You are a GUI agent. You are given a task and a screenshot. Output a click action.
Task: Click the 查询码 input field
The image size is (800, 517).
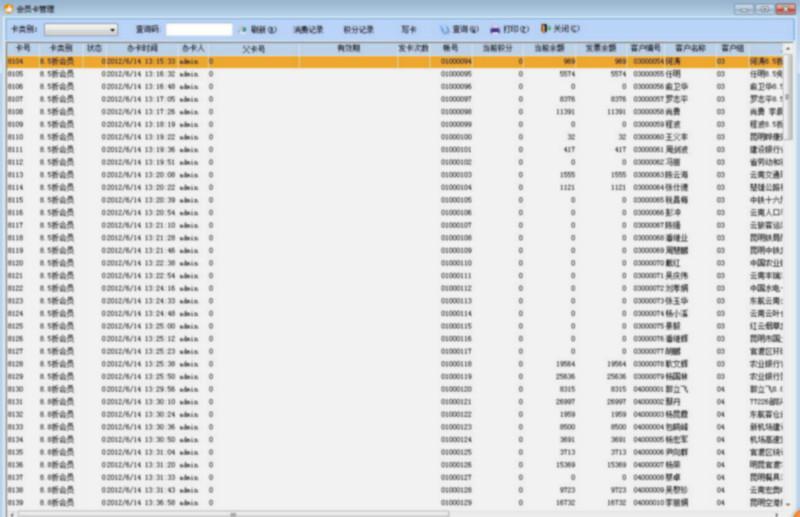(x=199, y=31)
